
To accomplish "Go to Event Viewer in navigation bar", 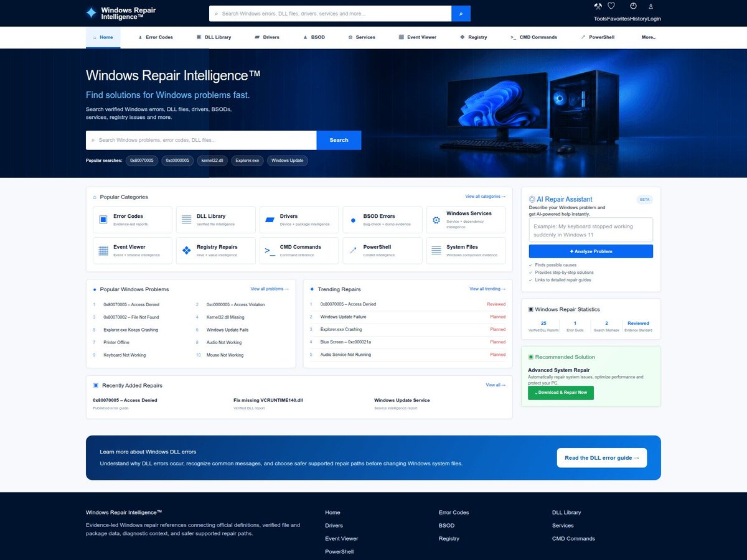I will pos(417,37).
